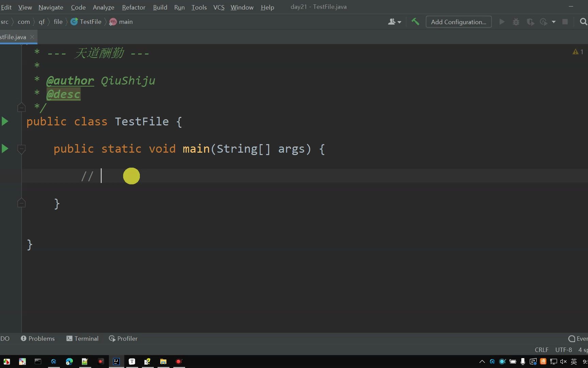Run main method via gutter arrow

(x=5, y=149)
